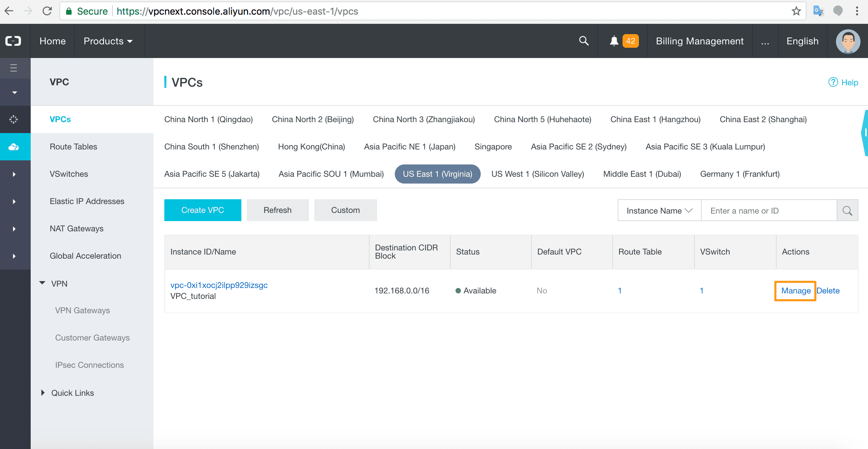
Task: Go to Home in the top bar
Action: pyautogui.click(x=53, y=41)
